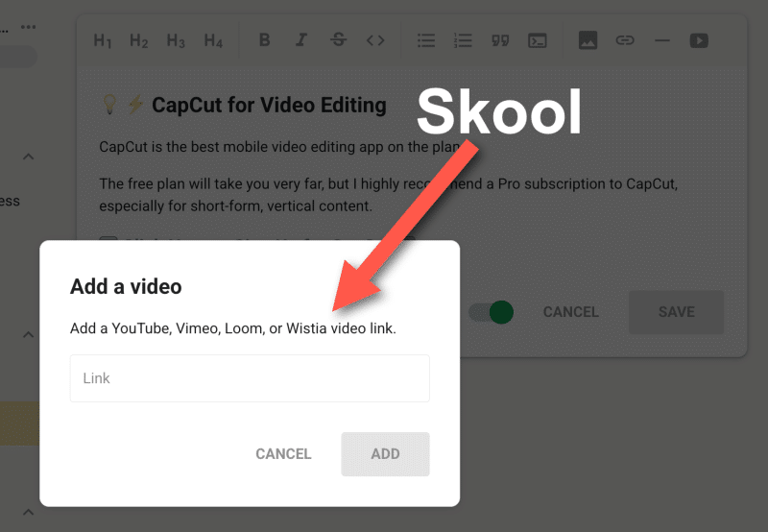768x532 pixels.
Task: Apply strikethrough formatting
Action: pos(339,39)
